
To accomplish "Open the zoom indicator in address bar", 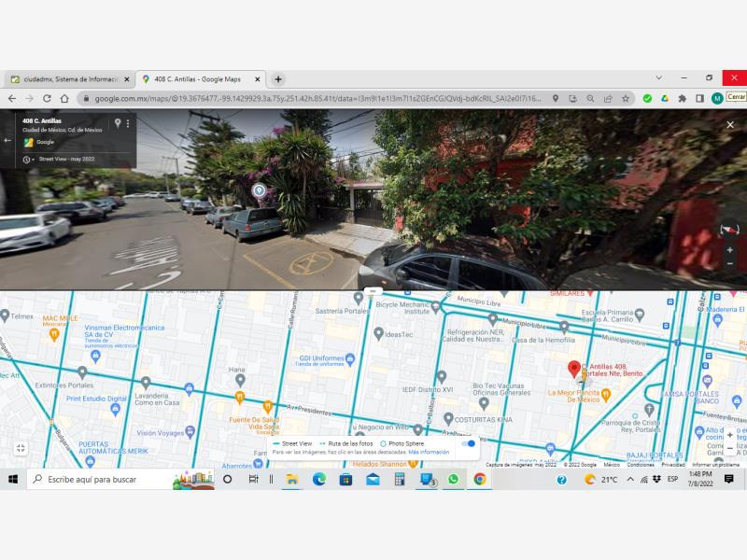I will coord(591,99).
